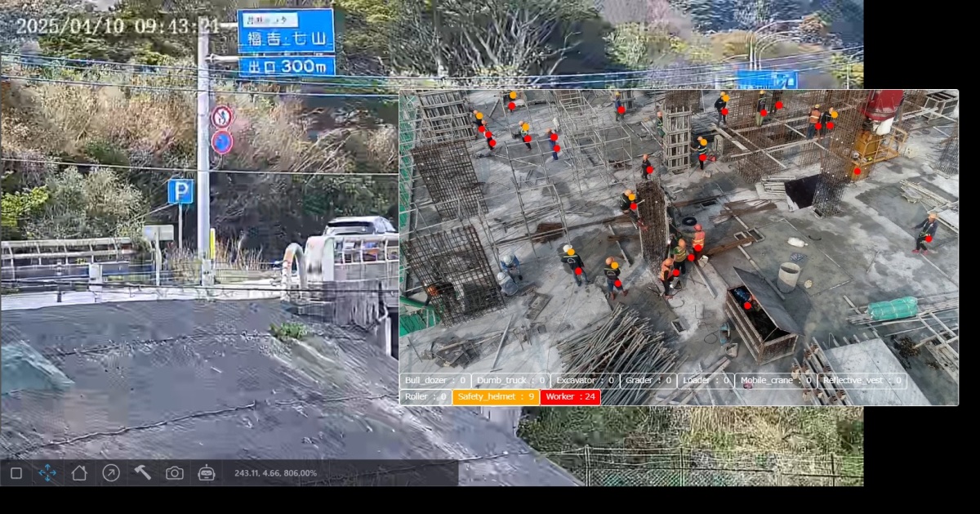Click the Reflective_vest count tag

point(862,381)
